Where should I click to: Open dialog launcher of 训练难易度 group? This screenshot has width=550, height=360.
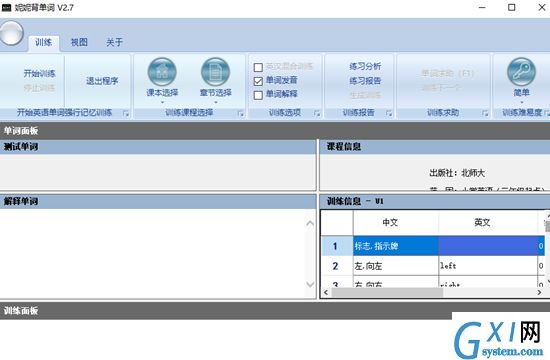pos(547,113)
